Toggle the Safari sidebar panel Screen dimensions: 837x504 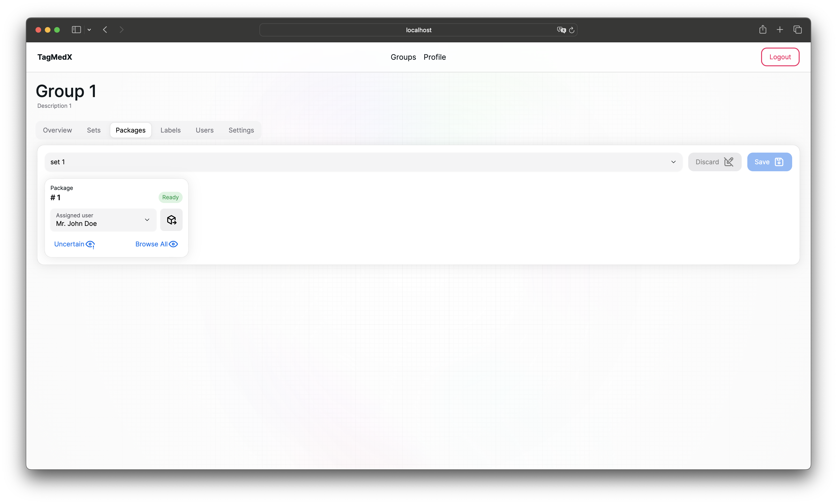coord(76,30)
